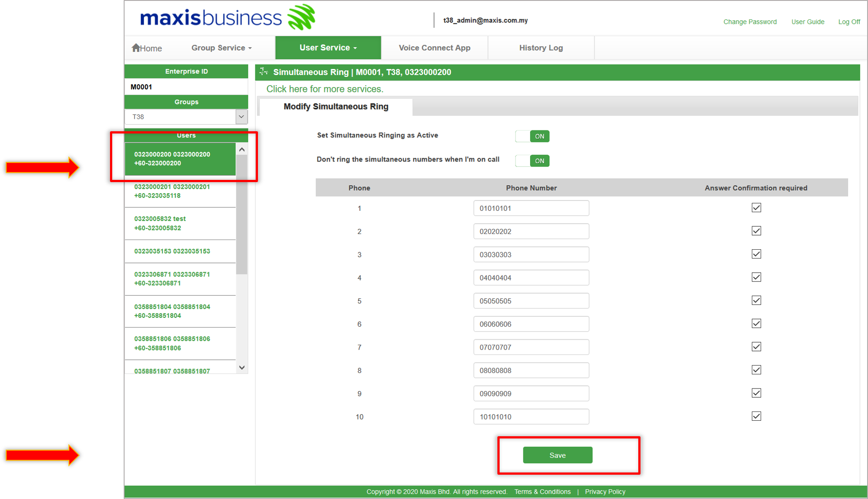Toggle Don't ring when on call switch
The image size is (868, 499).
click(x=532, y=161)
